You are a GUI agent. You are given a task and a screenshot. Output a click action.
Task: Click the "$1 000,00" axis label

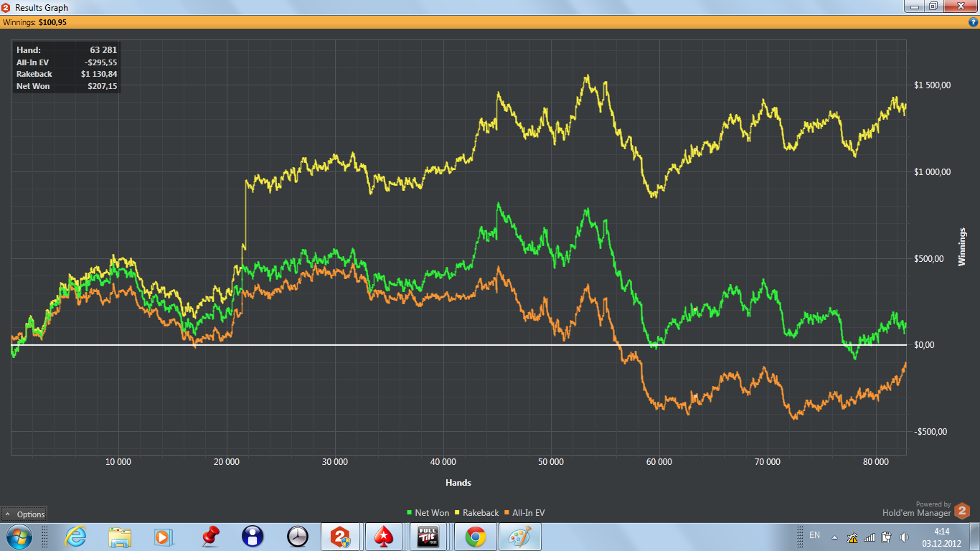click(932, 172)
